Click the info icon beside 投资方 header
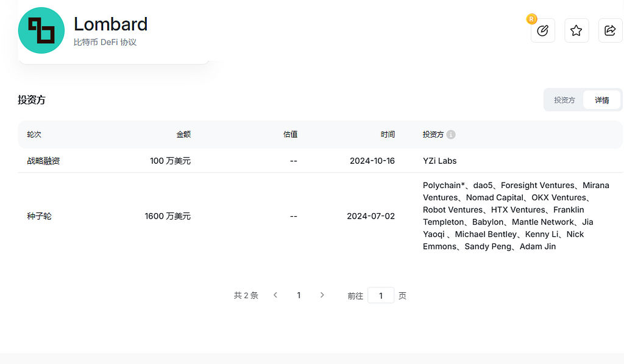This screenshot has height=364, width=624. click(x=451, y=135)
